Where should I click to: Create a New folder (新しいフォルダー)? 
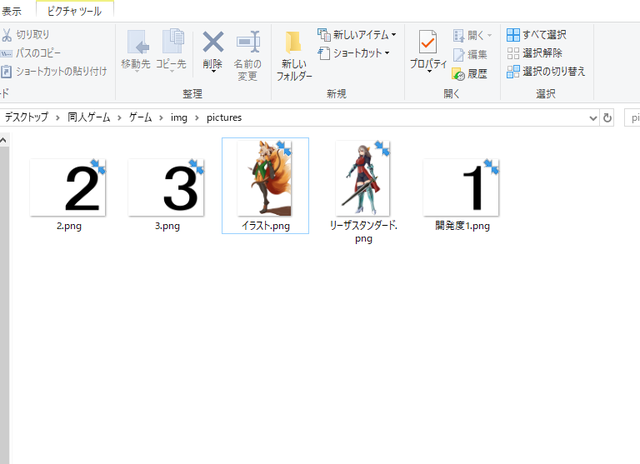tap(293, 56)
